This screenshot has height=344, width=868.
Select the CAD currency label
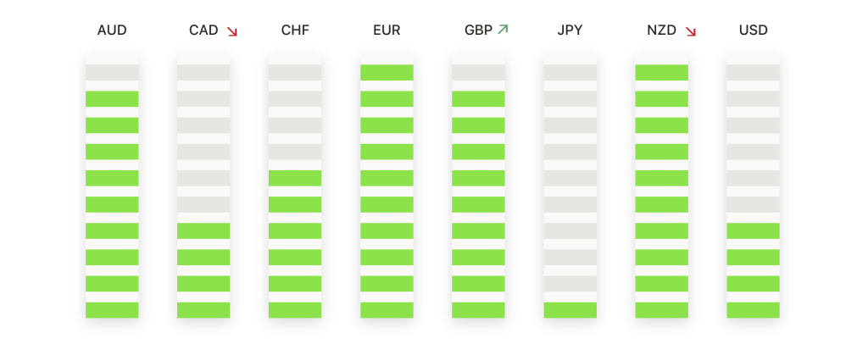tap(203, 31)
